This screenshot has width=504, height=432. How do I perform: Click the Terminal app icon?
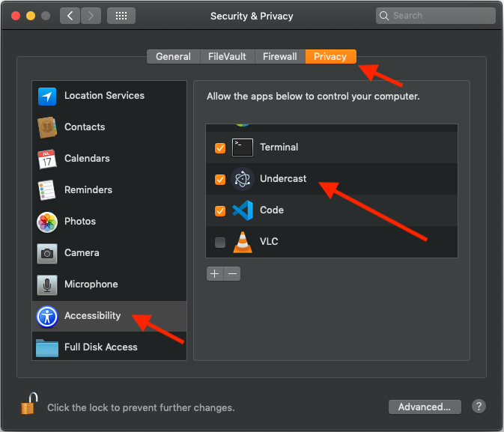pyautogui.click(x=243, y=147)
